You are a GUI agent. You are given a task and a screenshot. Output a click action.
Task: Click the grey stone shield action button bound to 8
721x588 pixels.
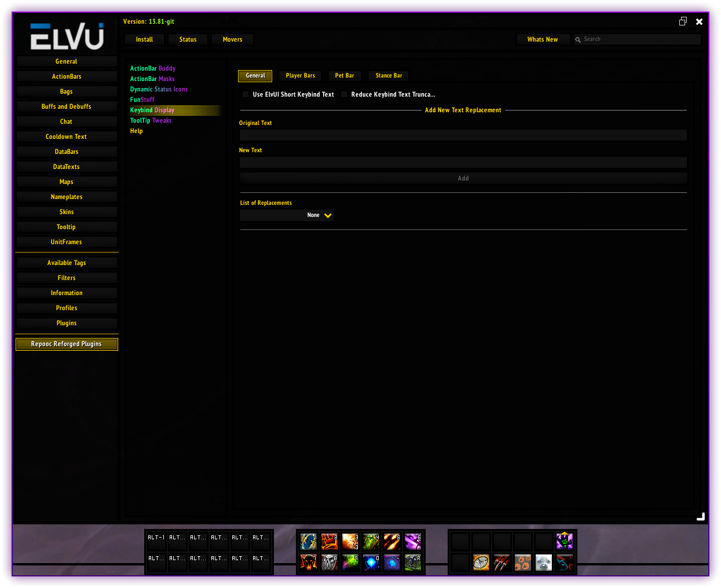point(330,563)
